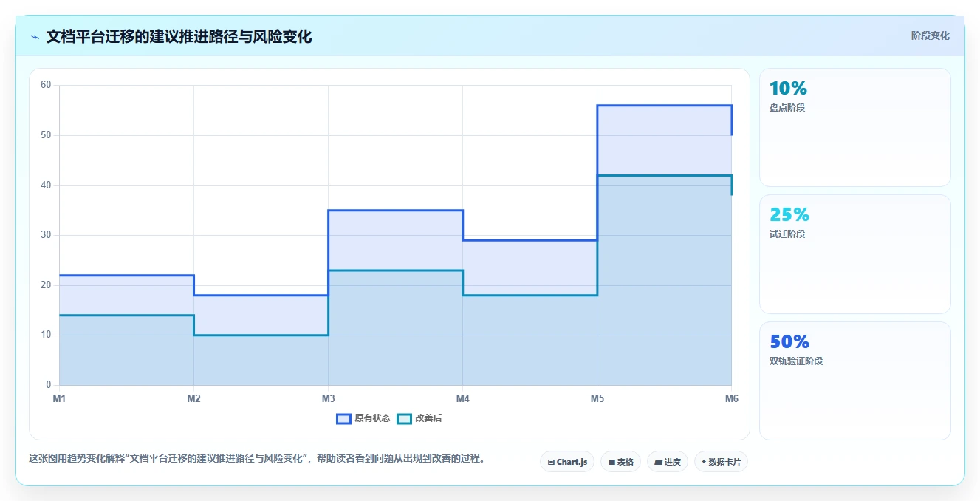The image size is (980, 501).
Task: Click the M4 axis label
Action: point(462,399)
